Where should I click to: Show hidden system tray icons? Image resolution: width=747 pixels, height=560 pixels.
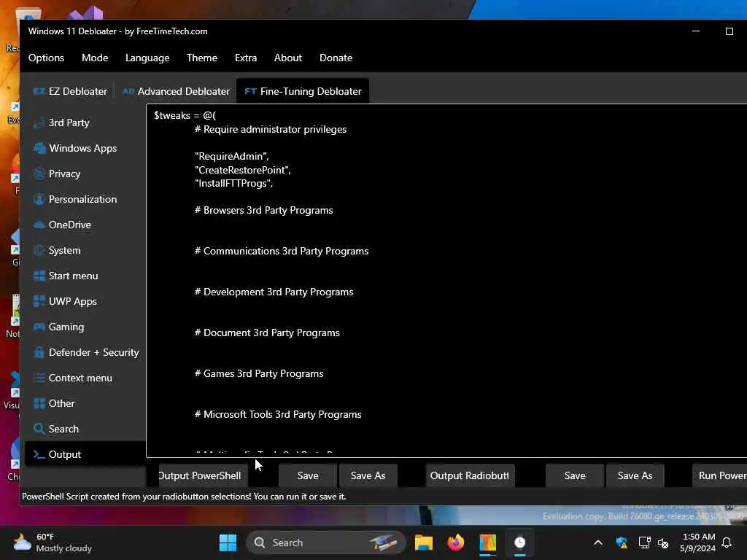point(598,542)
